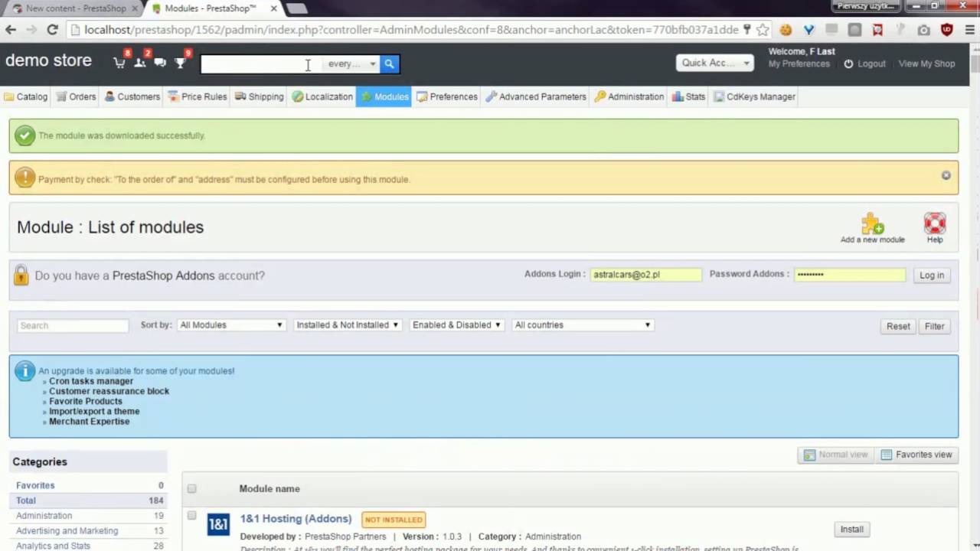Click the Log in button for Addons
The width and height of the screenshot is (980, 551).
pos(932,275)
